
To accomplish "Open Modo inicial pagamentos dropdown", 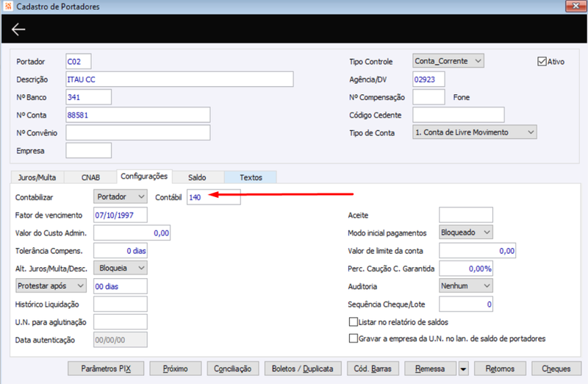I will click(x=466, y=232).
